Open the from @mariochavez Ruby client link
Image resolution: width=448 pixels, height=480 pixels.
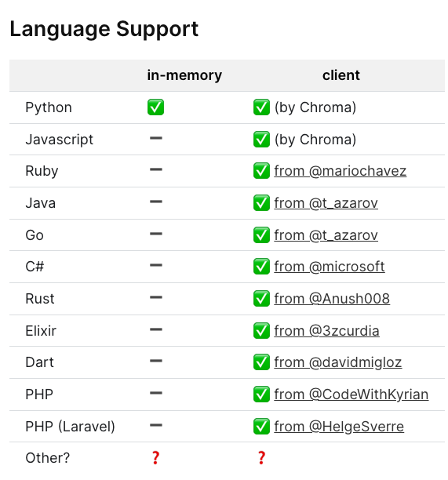coord(340,171)
